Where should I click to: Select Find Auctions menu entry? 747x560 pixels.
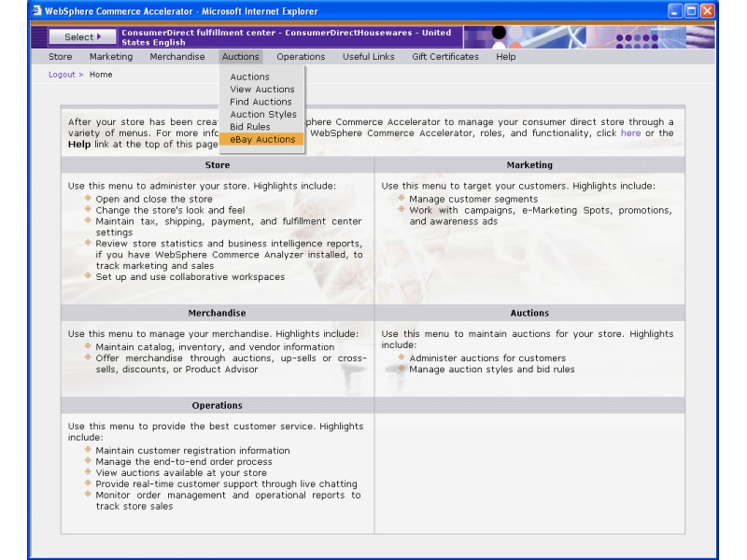261,102
